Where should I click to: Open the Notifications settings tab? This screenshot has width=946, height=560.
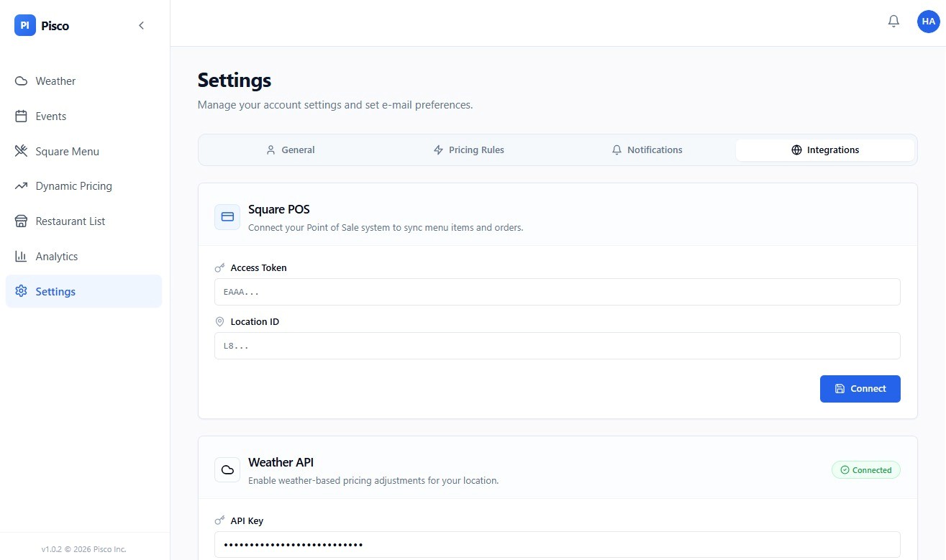pos(647,150)
